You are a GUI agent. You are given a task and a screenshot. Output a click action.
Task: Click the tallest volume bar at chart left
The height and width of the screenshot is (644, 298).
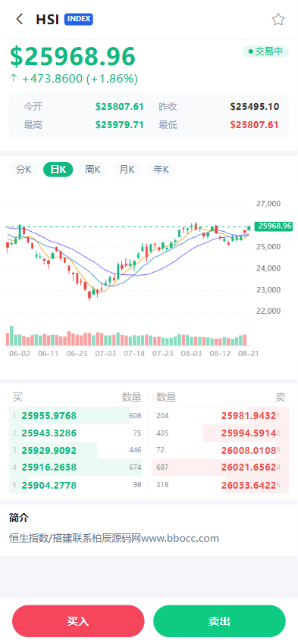11,336
